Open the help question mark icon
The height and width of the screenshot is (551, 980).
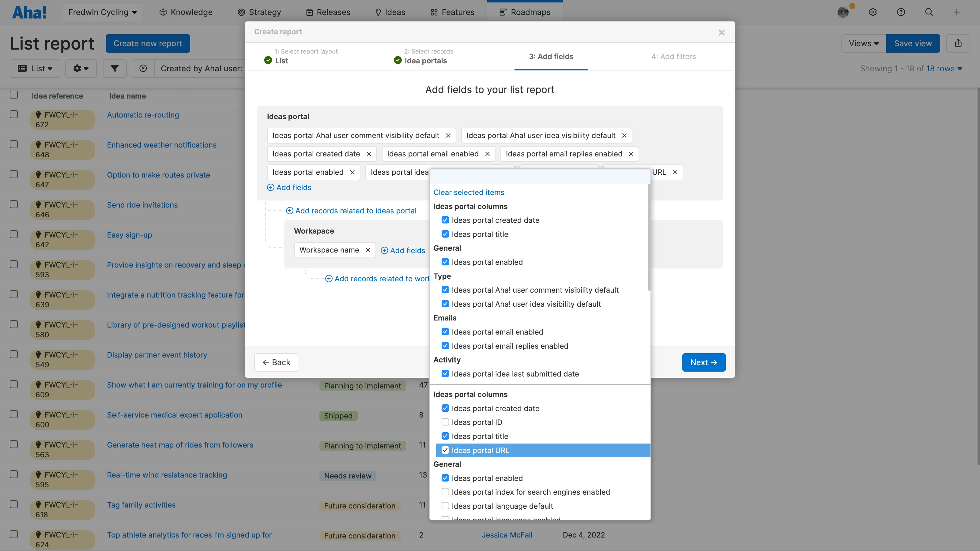(x=900, y=12)
